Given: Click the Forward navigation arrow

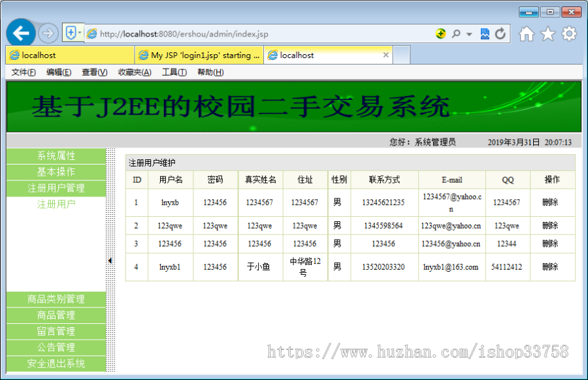Looking at the screenshot, I should 48,33.
